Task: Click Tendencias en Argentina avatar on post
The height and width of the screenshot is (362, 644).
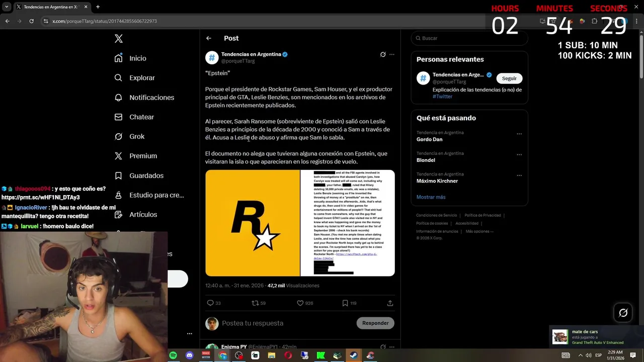Action: [212, 57]
